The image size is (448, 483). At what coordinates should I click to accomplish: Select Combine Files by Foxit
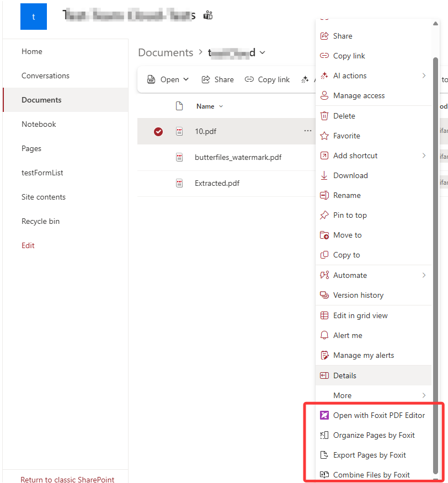point(374,475)
